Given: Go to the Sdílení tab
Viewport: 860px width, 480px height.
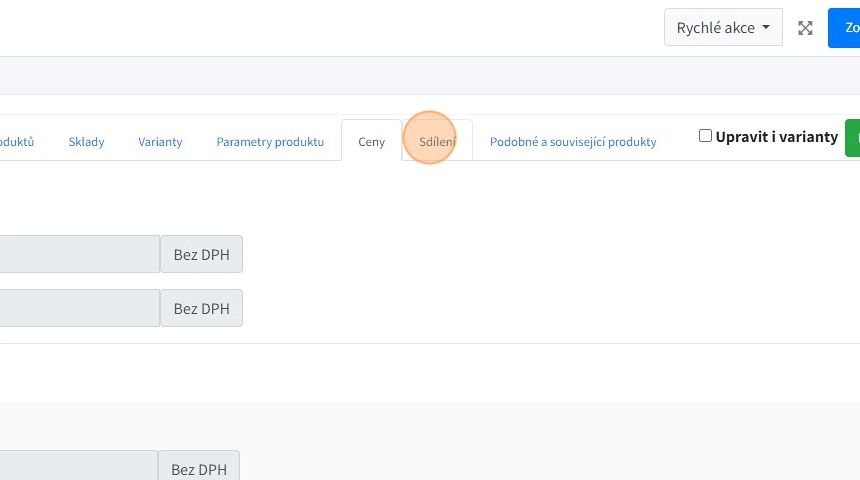Looking at the screenshot, I should pyautogui.click(x=437, y=142).
